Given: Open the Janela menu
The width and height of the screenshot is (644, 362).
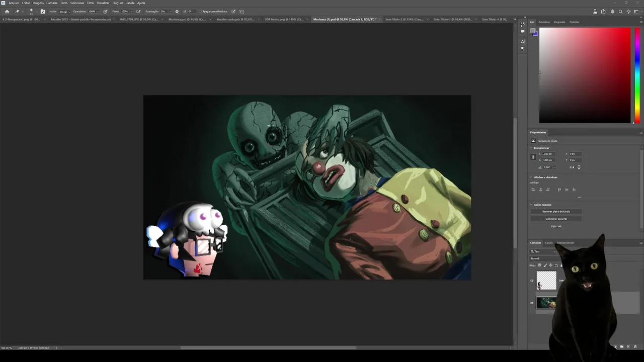Looking at the screenshot, I should click(130, 3).
